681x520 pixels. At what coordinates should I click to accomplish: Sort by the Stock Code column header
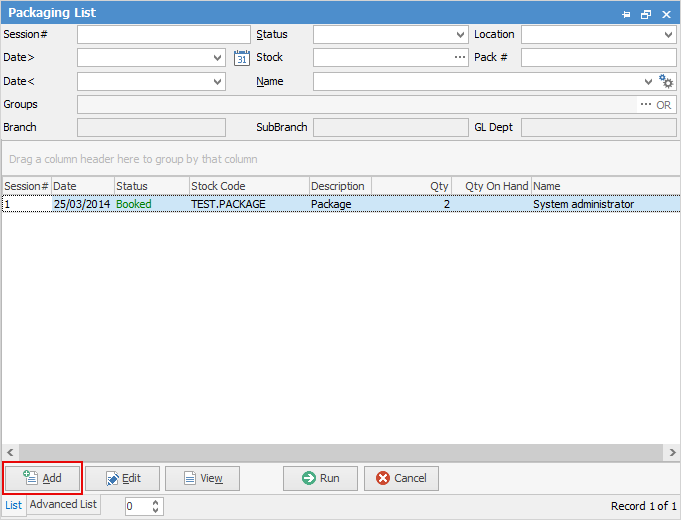249,186
